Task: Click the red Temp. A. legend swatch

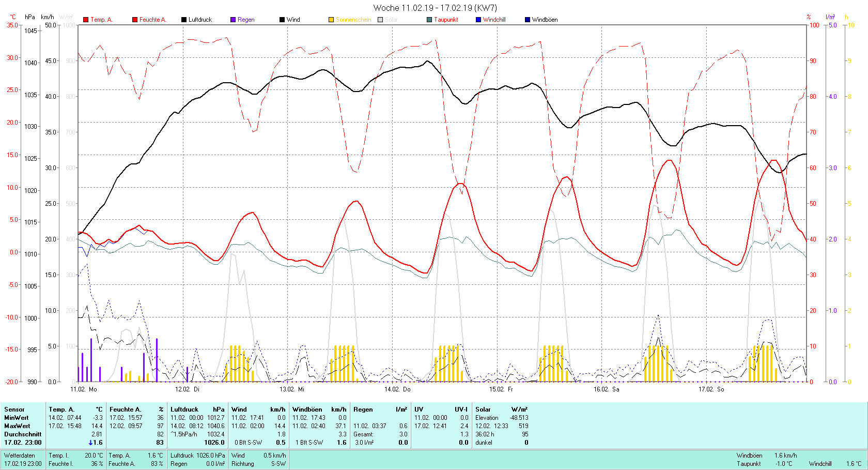Action: coord(86,20)
